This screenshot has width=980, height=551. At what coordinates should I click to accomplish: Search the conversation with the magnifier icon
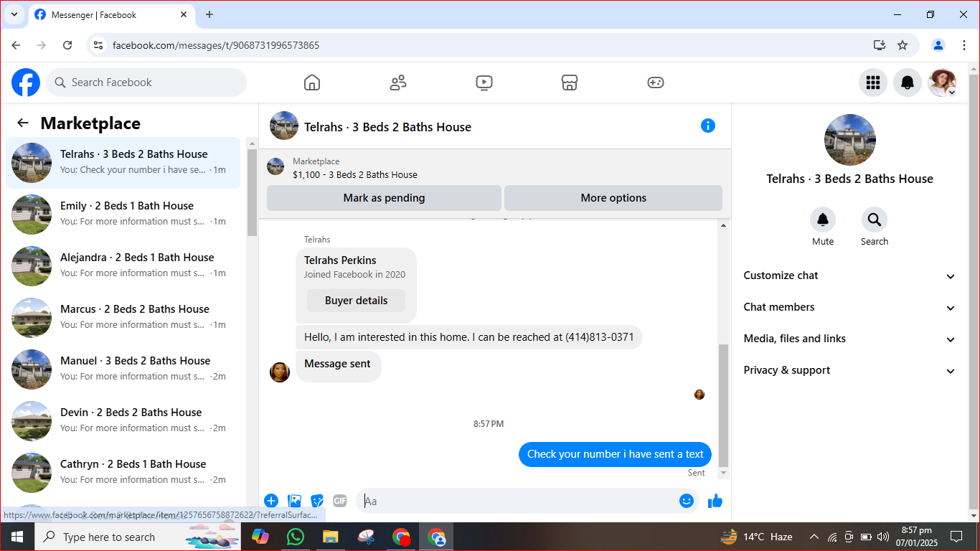point(875,219)
